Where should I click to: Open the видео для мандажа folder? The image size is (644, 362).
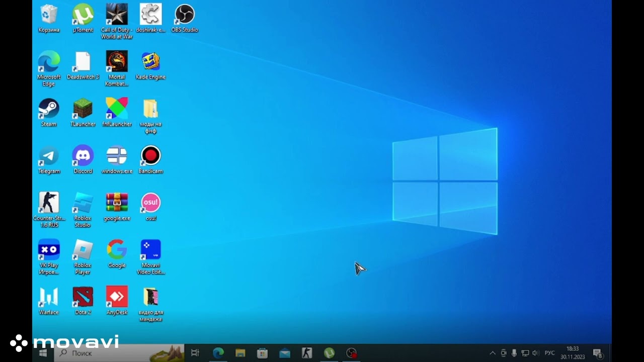click(x=150, y=304)
